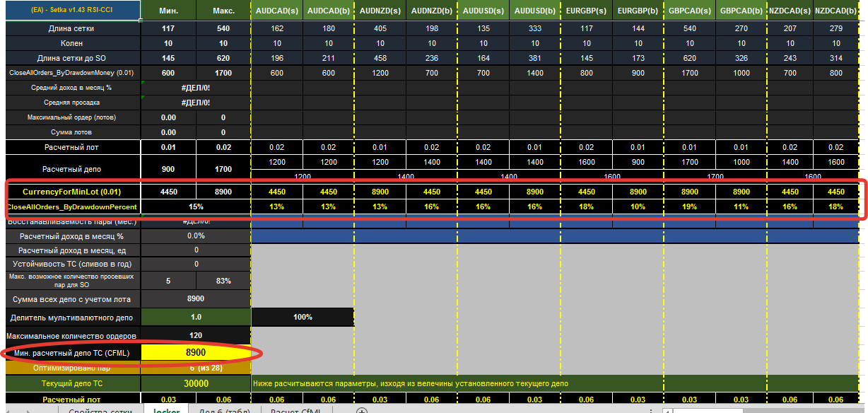Select the 100% cell next to the divider
Image resolution: width=868 pixels, height=413 pixels.
coord(302,318)
